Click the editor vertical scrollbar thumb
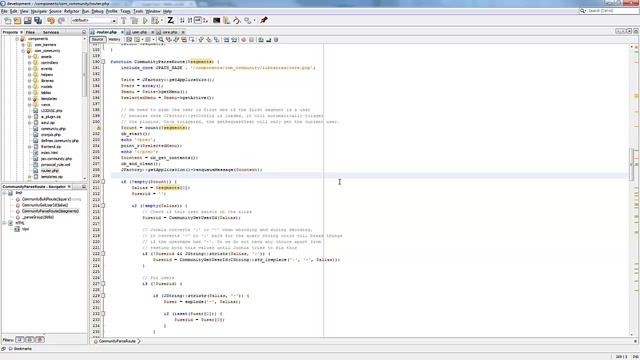The height and width of the screenshot is (360, 640). pyautogui.click(x=631, y=164)
